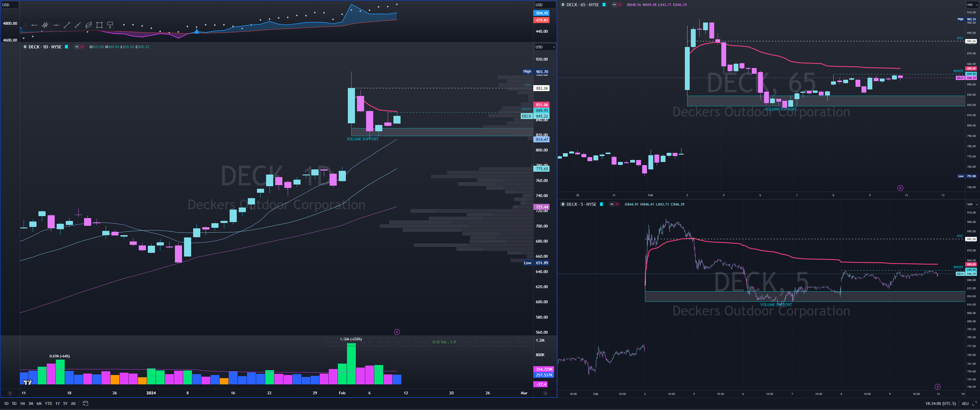The image size is (980, 410).
Task: Toggle the gray pill indicator on DECK 1D chart
Action: (x=77, y=47)
